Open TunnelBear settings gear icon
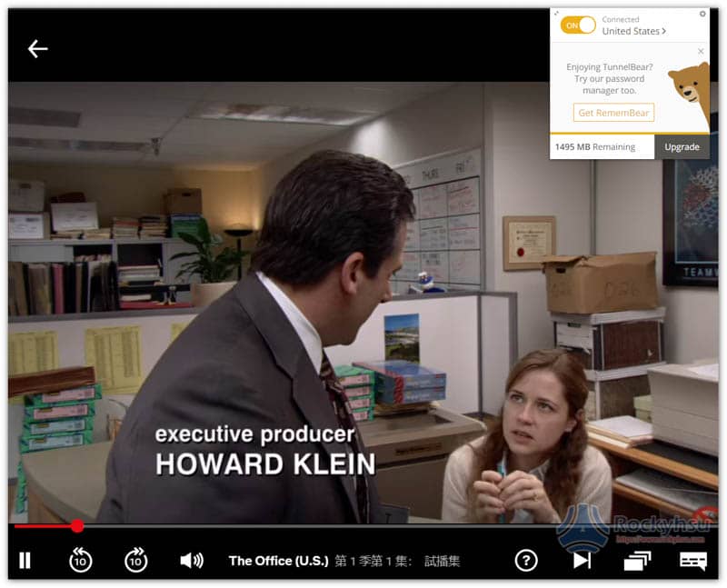The image size is (727, 588). point(702,14)
